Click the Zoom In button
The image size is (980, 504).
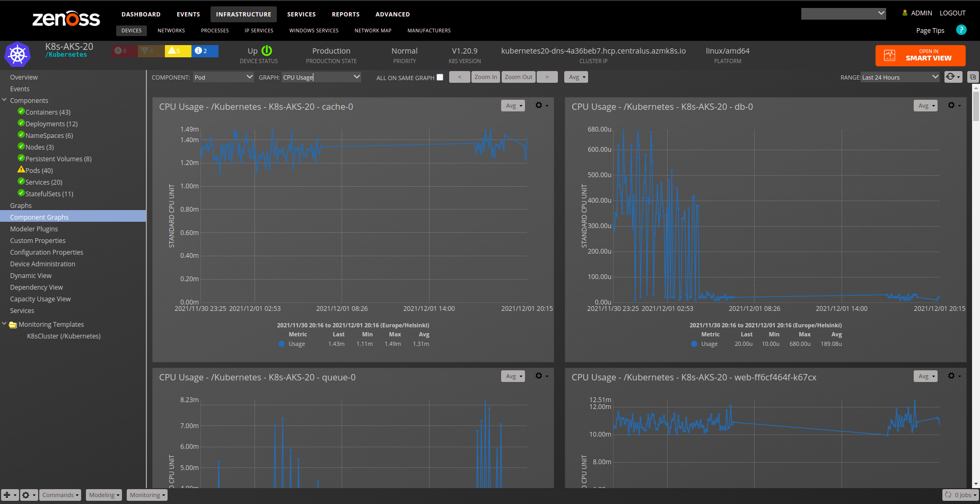[486, 77]
